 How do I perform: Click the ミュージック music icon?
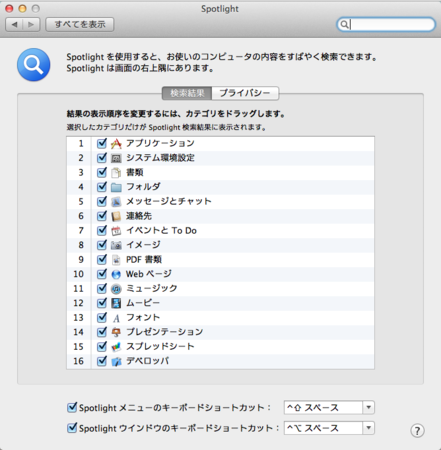coord(116,289)
